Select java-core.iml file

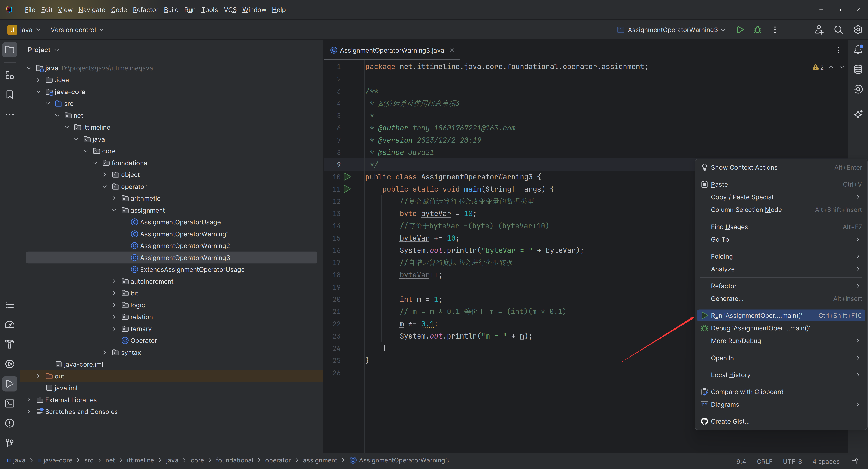click(83, 364)
